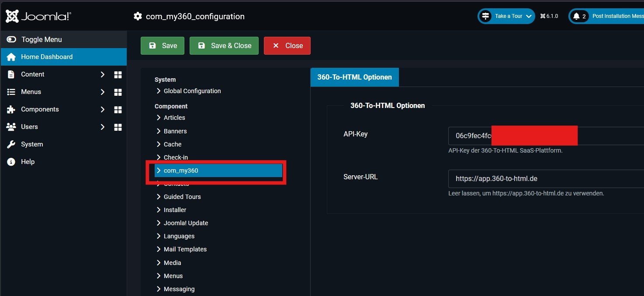Expand the Content menu chevron
This screenshot has width=644, height=296.
click(x=103, y=74)
